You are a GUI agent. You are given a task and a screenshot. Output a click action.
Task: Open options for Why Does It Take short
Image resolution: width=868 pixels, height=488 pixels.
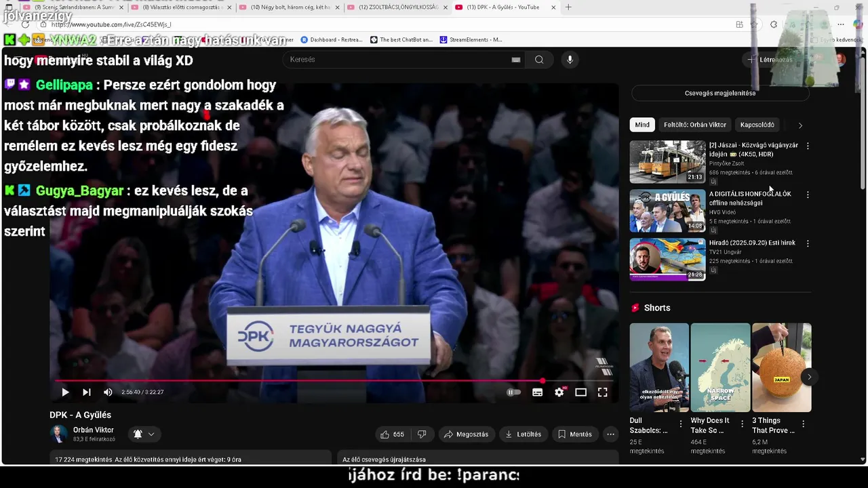point(742,424)
